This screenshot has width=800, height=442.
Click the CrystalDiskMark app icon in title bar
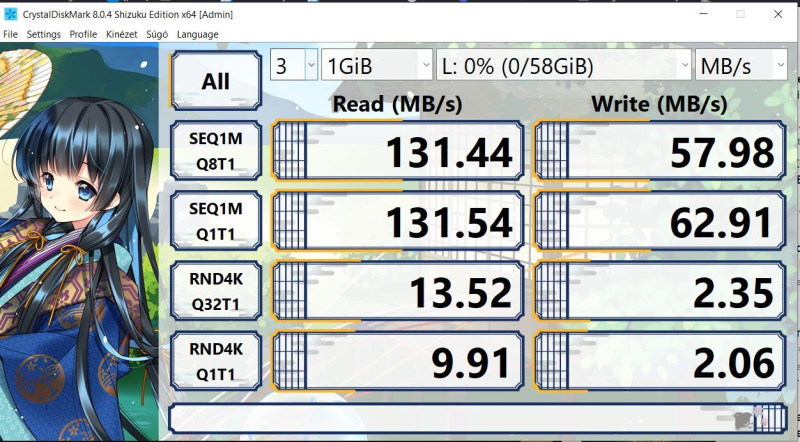click(10, 14)
